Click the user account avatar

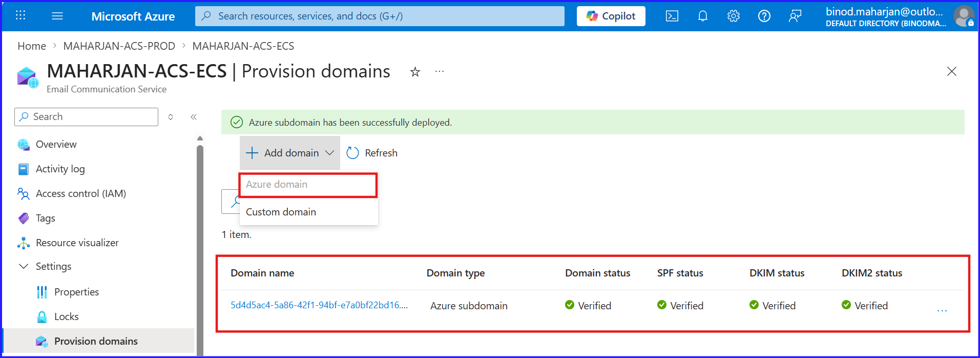coord(964,16)
